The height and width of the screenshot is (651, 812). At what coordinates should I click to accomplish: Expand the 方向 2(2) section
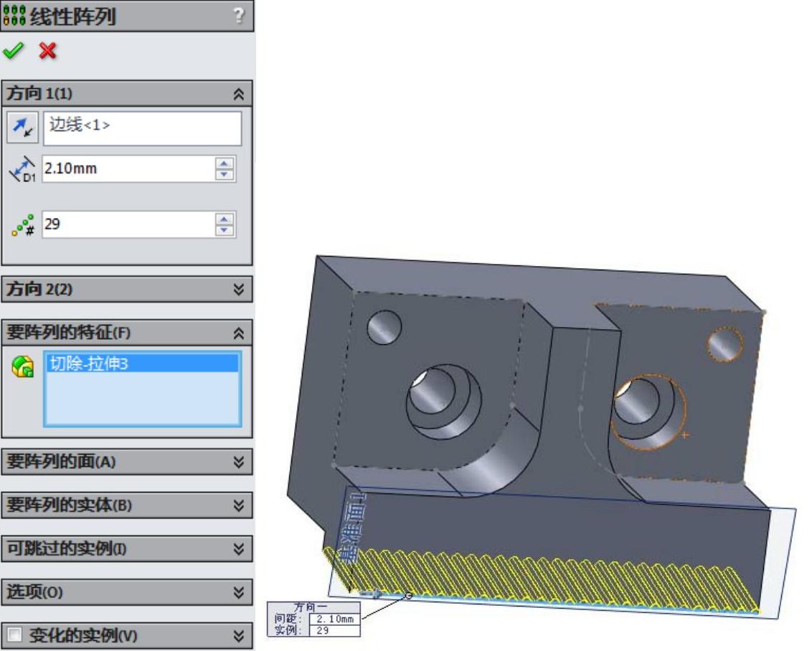[239, 289]
